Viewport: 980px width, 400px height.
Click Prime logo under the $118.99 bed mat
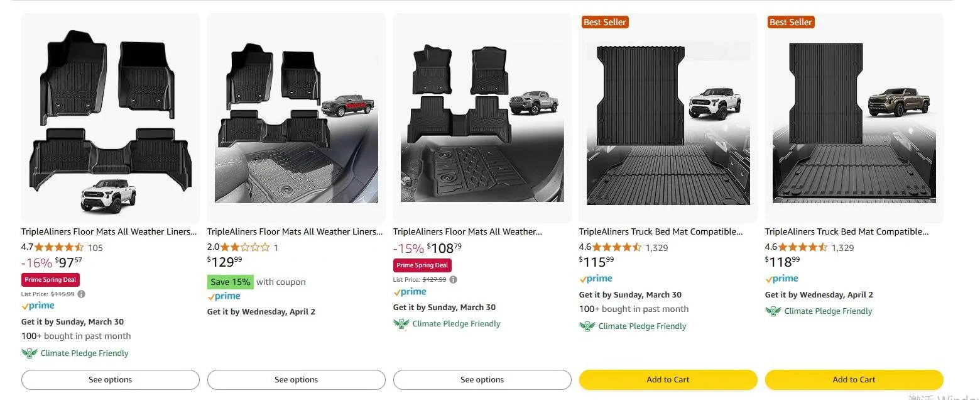(781, 279)
